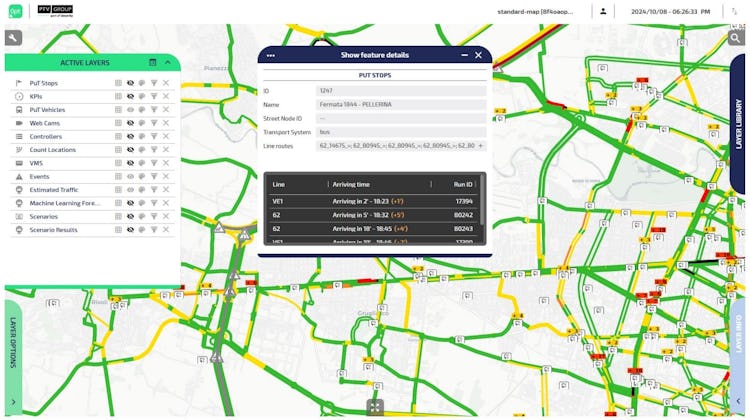Expand the Layer Options side panel arrow
The width and height of the screenshot is (750, 420).
point(13,402)
